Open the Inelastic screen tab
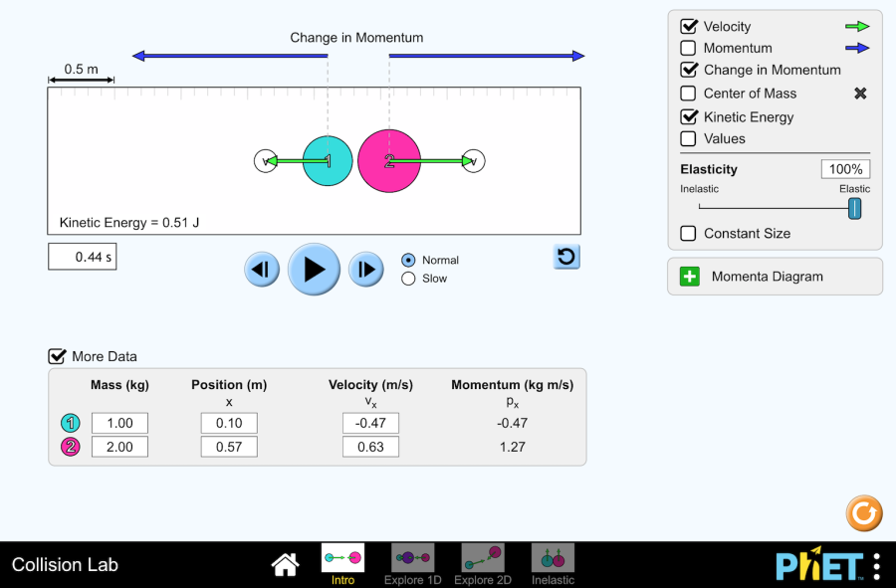The image size is (896, 588). click(x=553, y=563)
